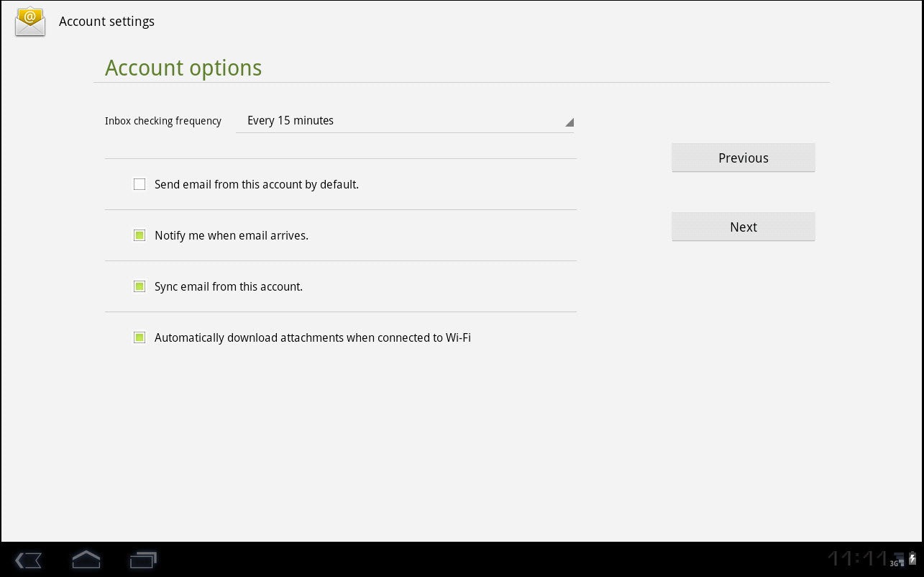Click the Sync email from this account text
The width and height of the screenshot is (924, 577).
(x=229, y=286)
